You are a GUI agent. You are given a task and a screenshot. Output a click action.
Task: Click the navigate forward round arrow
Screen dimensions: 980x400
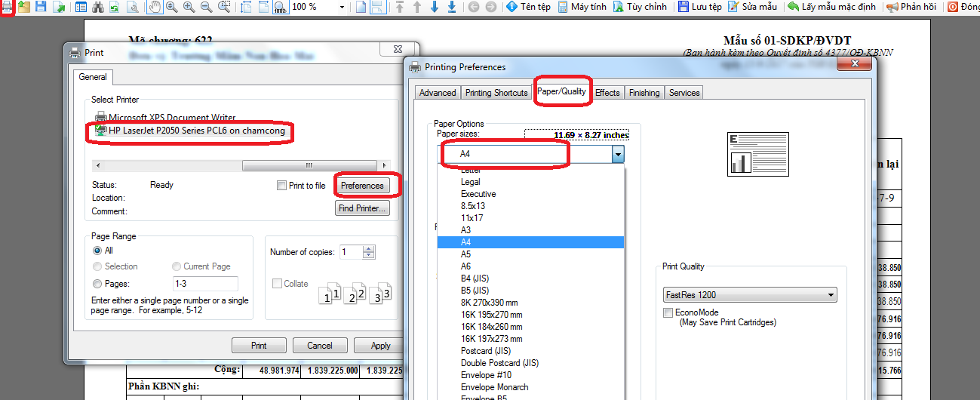(x=491, y=7)
